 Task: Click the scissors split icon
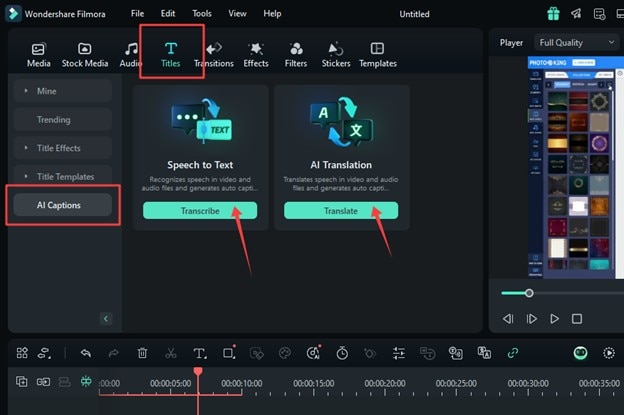[x=171, y=353]
